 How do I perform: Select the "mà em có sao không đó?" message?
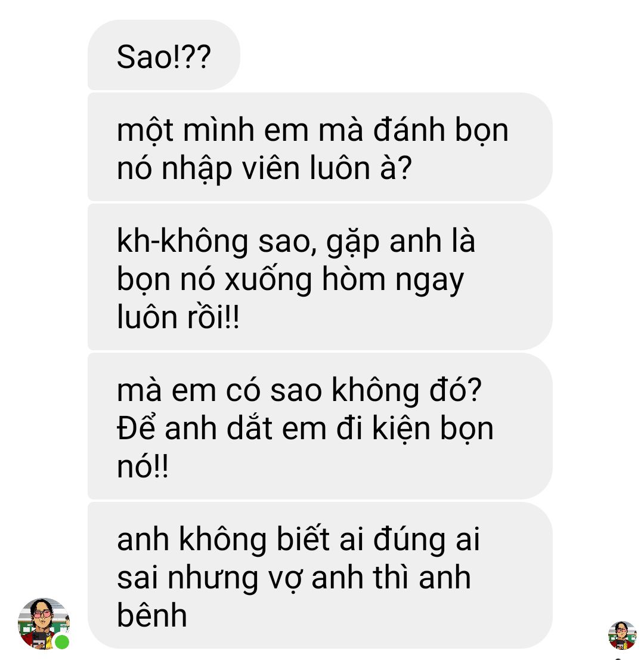[x=320, y=426]
